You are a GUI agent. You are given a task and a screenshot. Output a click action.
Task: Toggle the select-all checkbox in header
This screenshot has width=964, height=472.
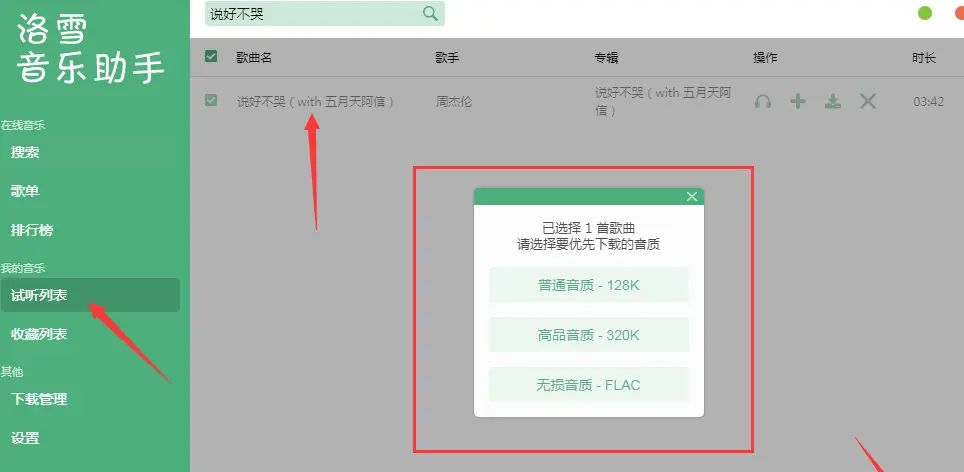(x=211, y=57)
